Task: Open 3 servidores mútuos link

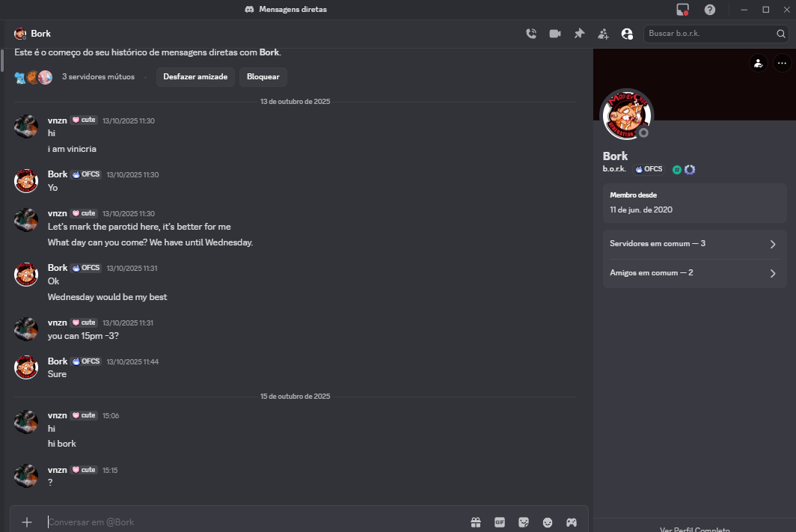Action: pos(99,76)
